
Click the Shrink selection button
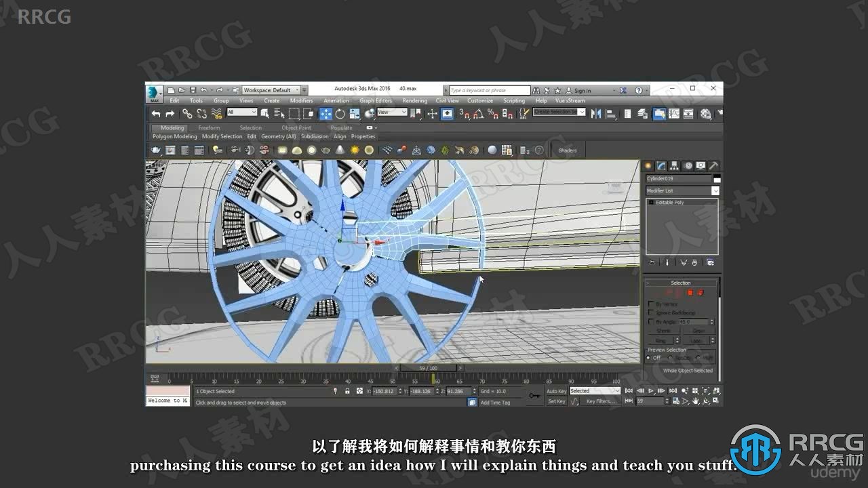tap(663, 331)
